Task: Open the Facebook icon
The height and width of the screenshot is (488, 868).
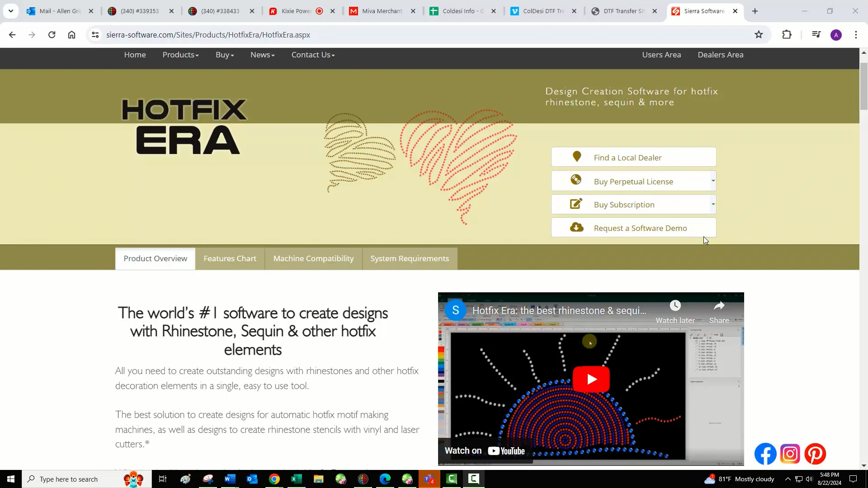Action: coord(765,454)
